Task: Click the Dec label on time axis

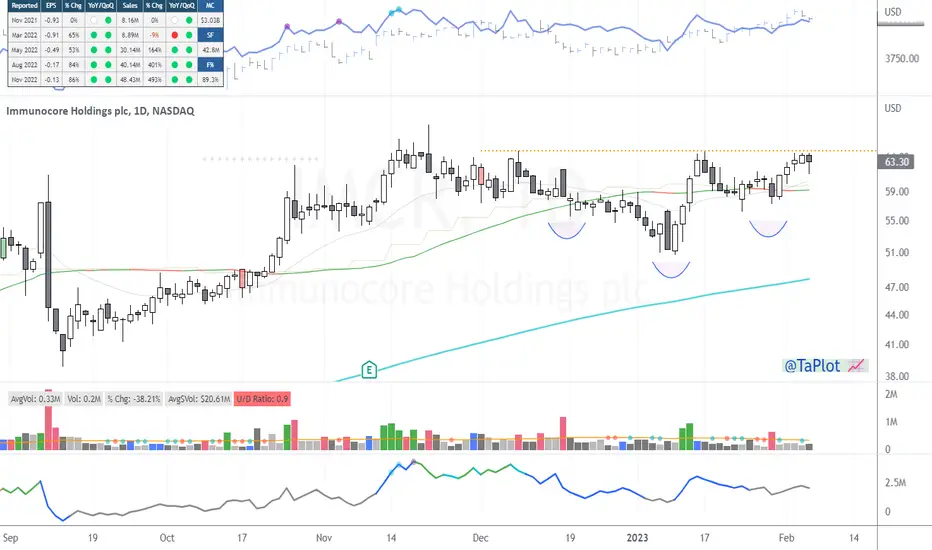Action: pyautogui.click(x=480, y=538)
